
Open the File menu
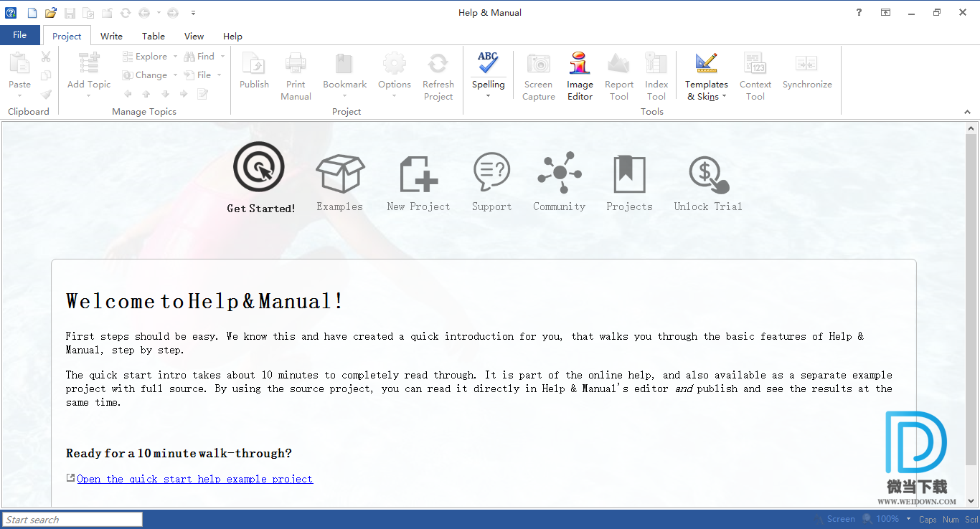pos(20,35)
